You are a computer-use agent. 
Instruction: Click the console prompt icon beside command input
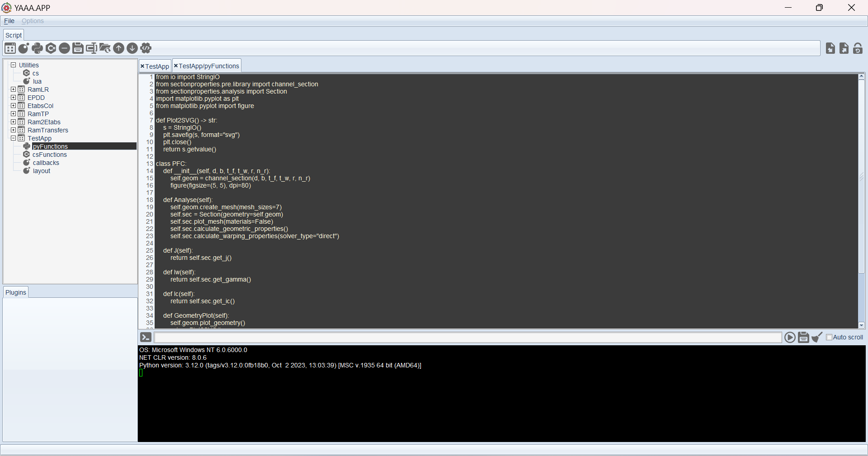[x=146, y=337]
